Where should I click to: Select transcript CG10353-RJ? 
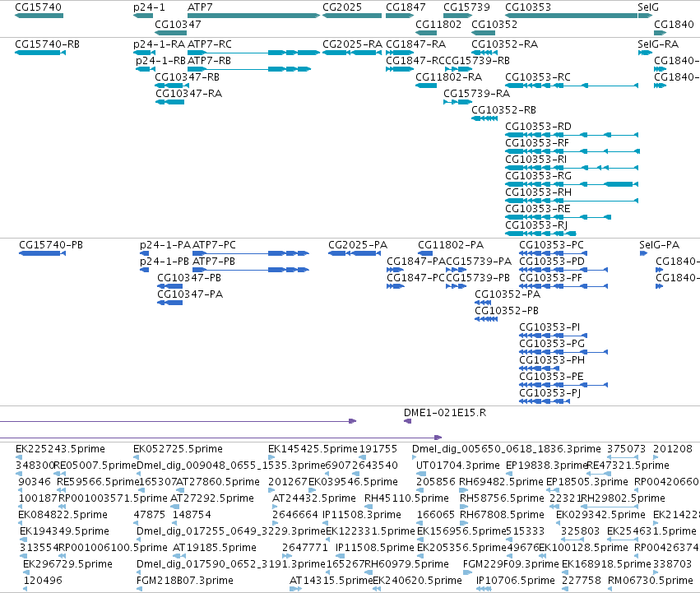click(540, 234)
